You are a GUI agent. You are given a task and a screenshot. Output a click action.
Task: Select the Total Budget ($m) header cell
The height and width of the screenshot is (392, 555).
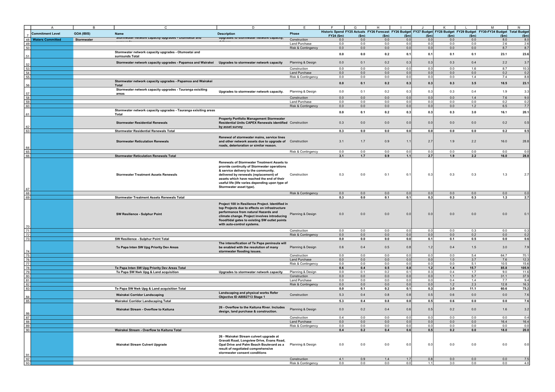click(519, 34)
